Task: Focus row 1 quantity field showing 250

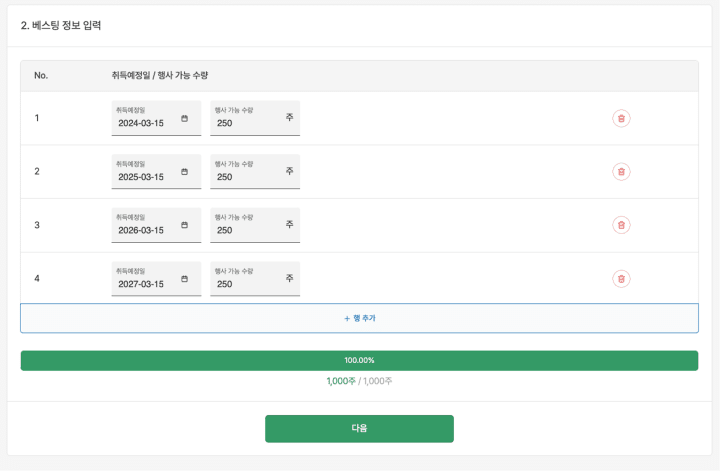Action: (x=255, y=118)
